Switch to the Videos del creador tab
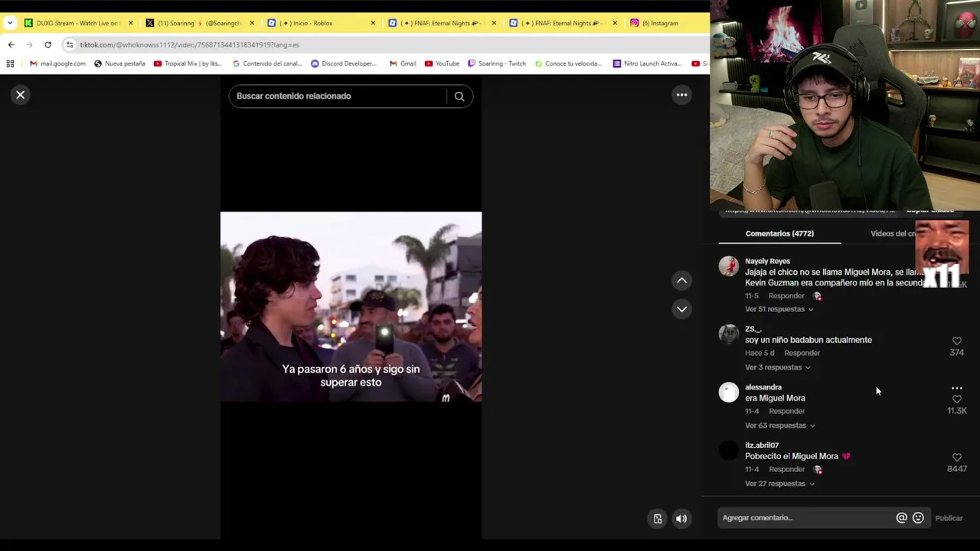The width and height of the screenshot is (980, 551). pyautogui.click(x=893, y=233)
